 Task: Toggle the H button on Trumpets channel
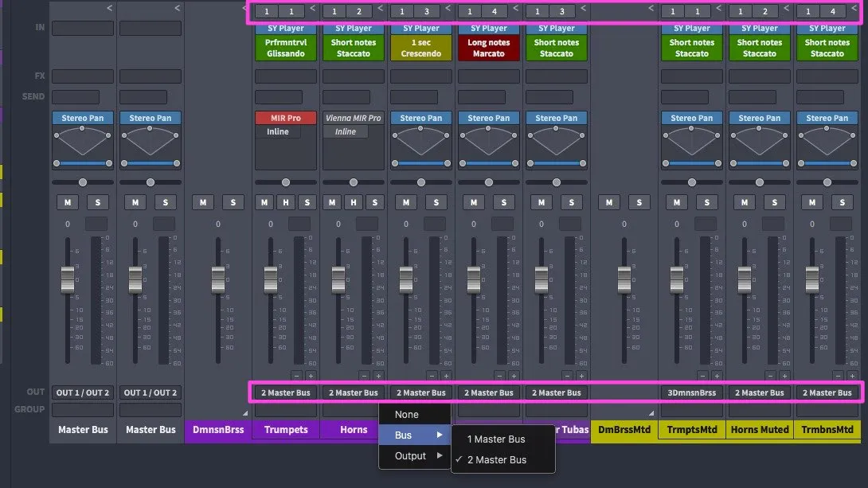click(x=286, y=202)
